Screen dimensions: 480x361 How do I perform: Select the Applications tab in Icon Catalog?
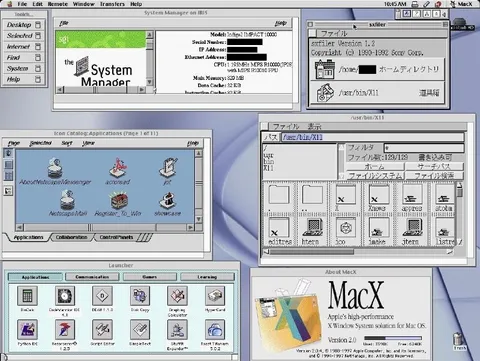pyautogui.click(x=28, y=237)
